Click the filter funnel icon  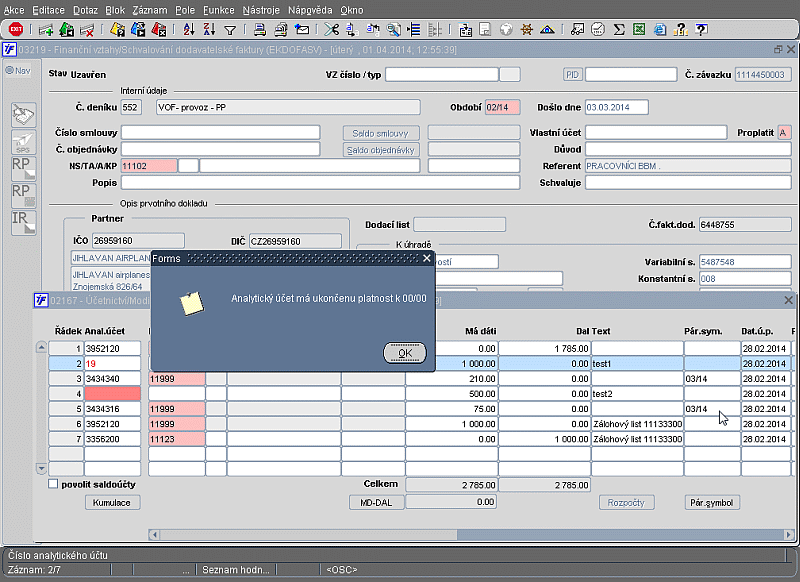tap(230, 30)
